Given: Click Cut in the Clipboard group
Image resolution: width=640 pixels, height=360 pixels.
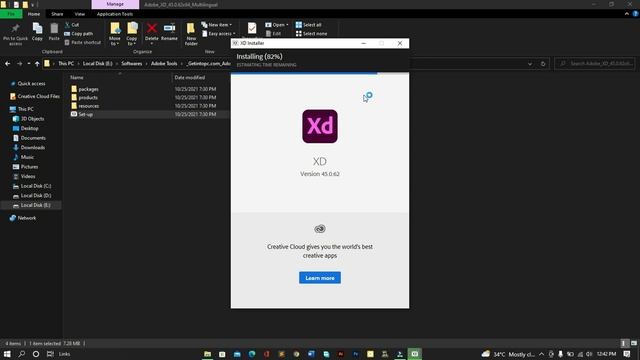Looking at the screenshot, I should tap(72, 25).
